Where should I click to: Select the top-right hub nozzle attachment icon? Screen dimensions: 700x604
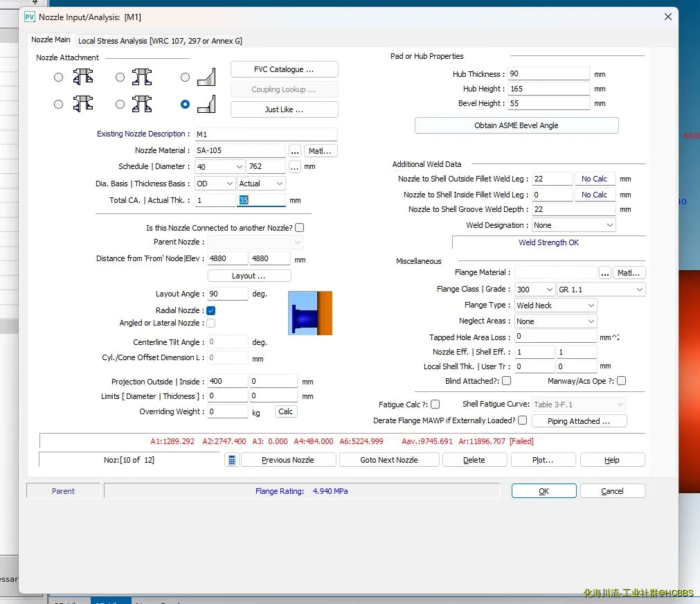point(206,77)
